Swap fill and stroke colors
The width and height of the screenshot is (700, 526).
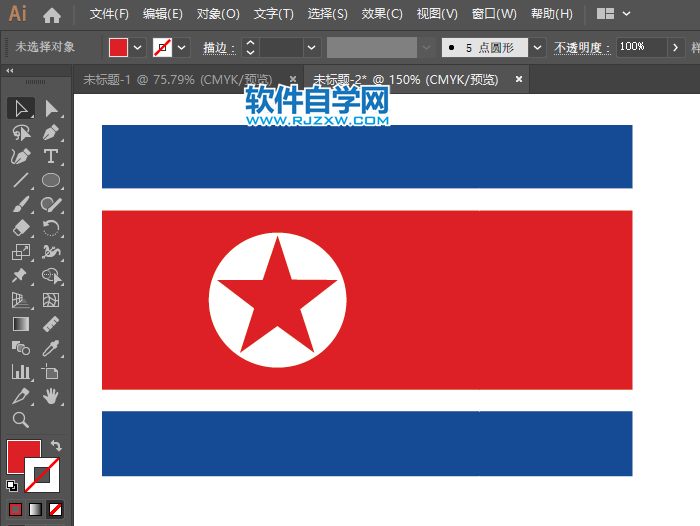point(57,445)
